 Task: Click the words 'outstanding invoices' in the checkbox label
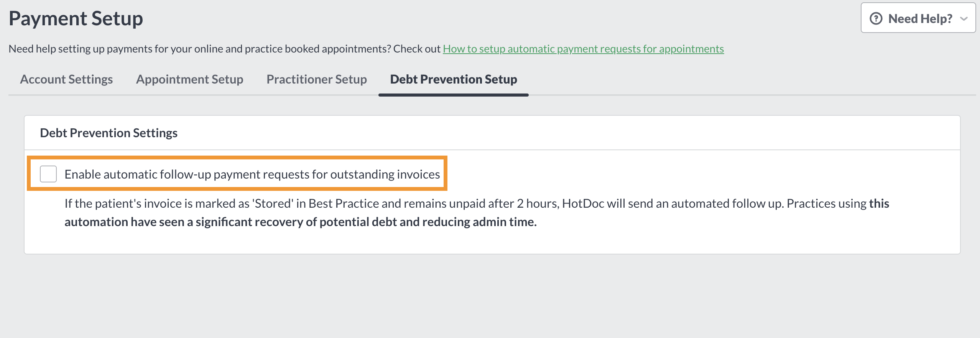tap(385, 174)
